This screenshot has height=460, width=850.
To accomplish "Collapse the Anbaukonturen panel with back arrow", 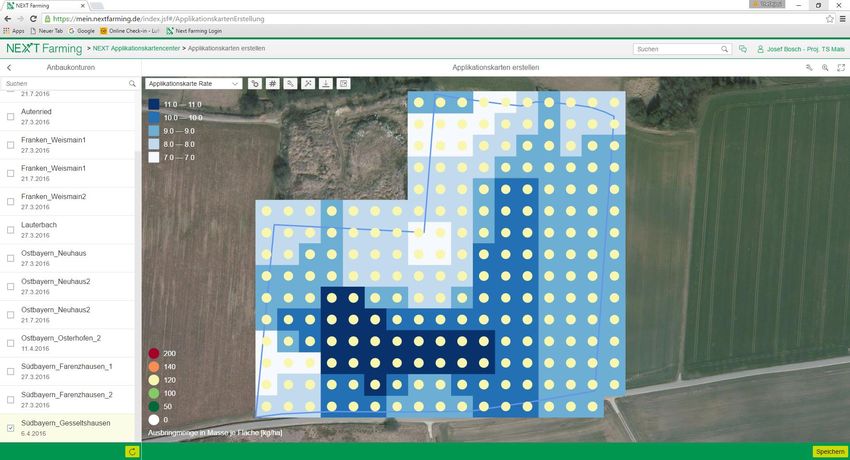I will 9,67.
